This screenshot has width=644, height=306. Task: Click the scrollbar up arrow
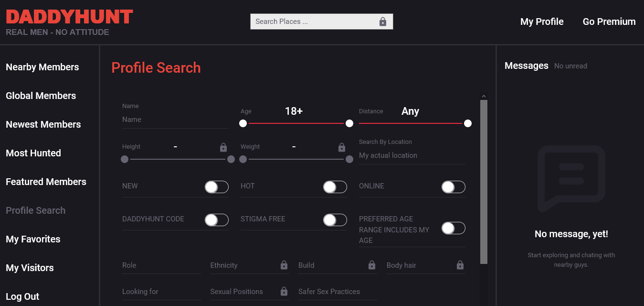click(x=484, y=96)
